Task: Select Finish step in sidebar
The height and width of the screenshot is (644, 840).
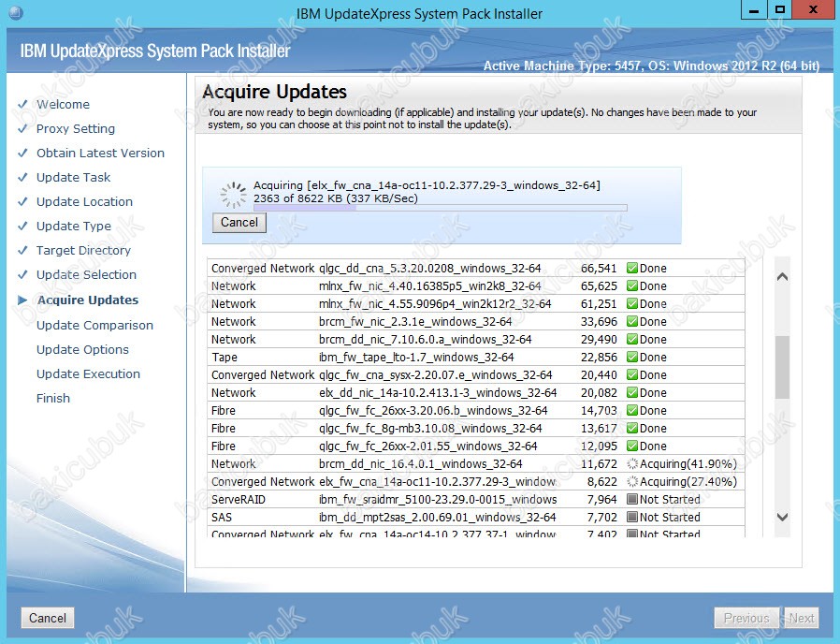Action: tap(53, 398)
